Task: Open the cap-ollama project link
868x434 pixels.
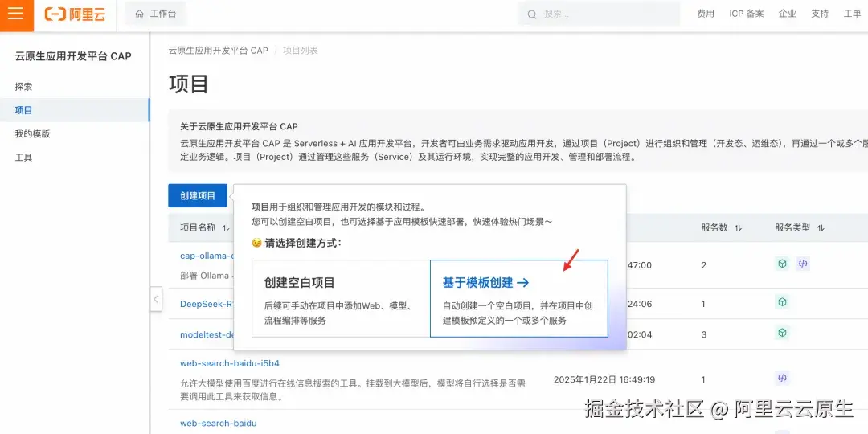Action: (207, 256)
